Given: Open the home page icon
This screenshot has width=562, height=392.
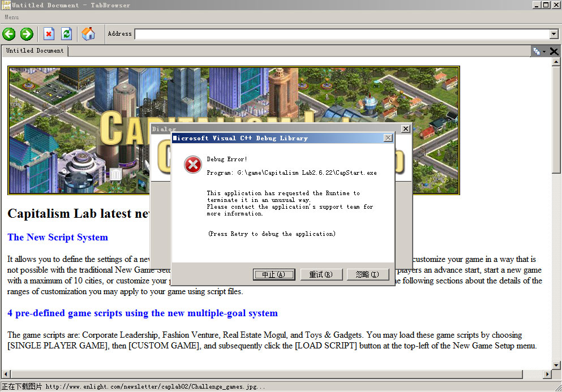Looking at the screenshot, I should (88, 34).
